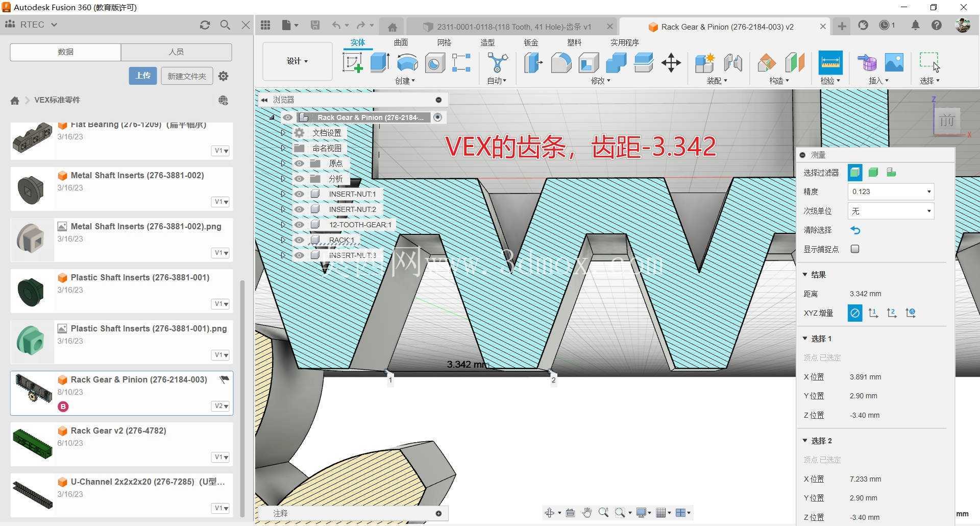Screen dimensions: 980x526
Task: Click the Save icon in the toolbar
Action: [315, 25]
